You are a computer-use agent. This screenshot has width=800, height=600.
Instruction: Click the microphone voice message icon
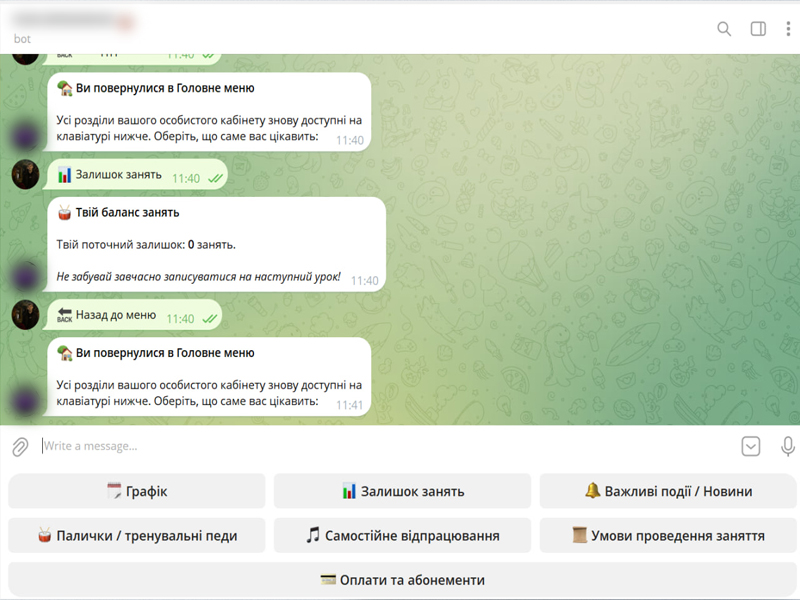[788, 446]
